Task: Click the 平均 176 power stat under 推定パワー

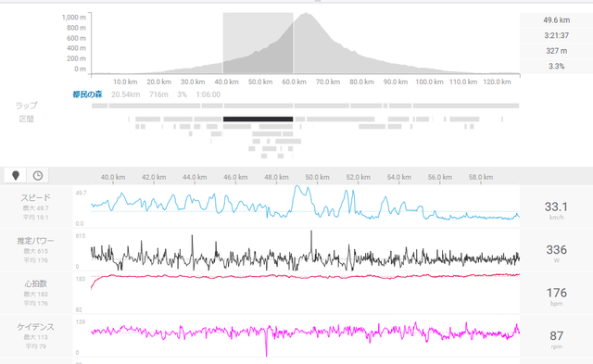Action: pos(35,260)
